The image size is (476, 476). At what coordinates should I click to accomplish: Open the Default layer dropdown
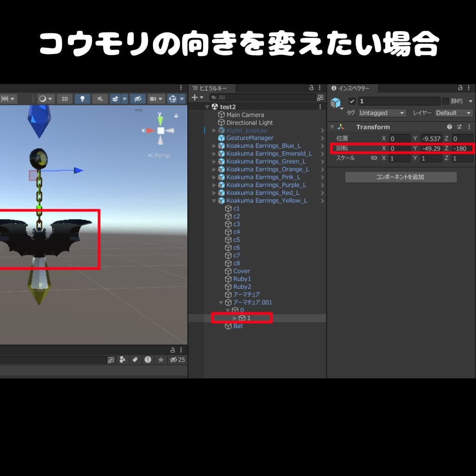coord(453,112)
